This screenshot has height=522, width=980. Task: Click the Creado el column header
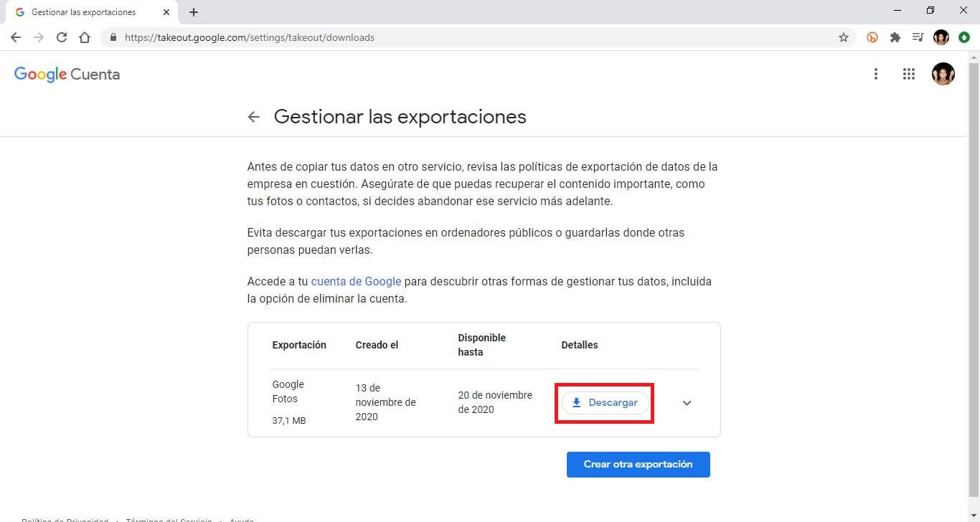tap(377, 345)
